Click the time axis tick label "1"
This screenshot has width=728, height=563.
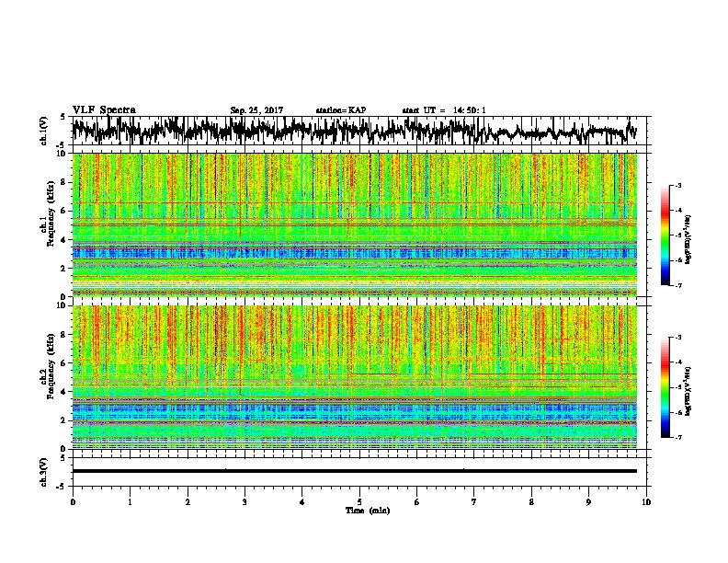click(130, 502)
